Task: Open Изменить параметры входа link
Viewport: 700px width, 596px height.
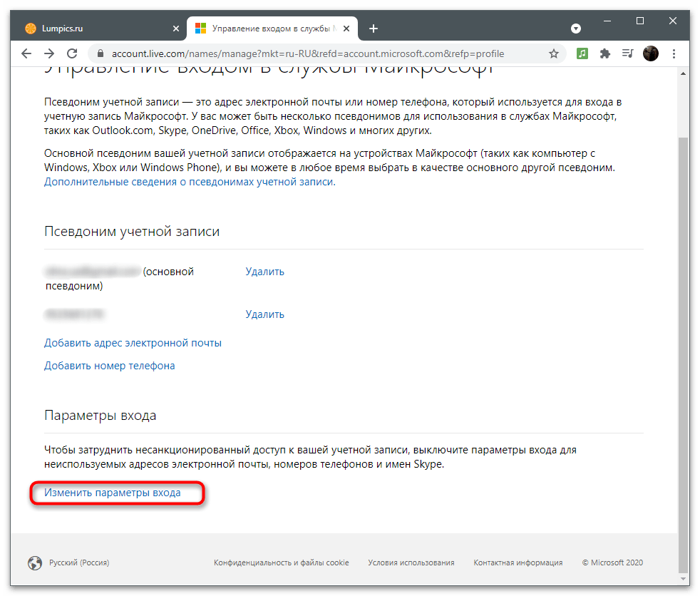Action: 113,493
